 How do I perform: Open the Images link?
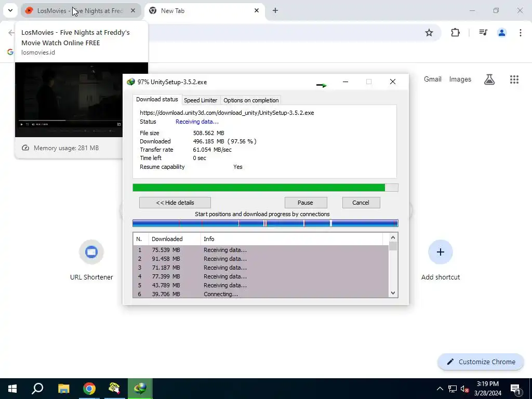pos(460,79)
